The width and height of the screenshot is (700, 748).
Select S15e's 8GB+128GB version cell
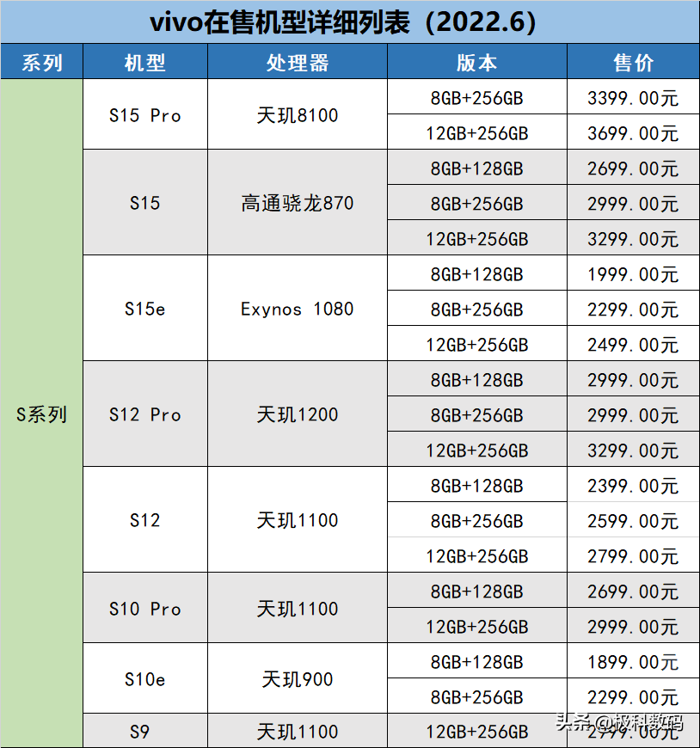coord(477,273)
